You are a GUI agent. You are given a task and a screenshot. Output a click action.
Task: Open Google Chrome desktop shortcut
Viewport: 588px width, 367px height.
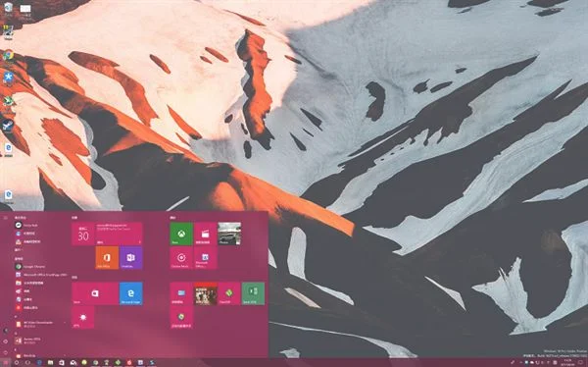8,56
